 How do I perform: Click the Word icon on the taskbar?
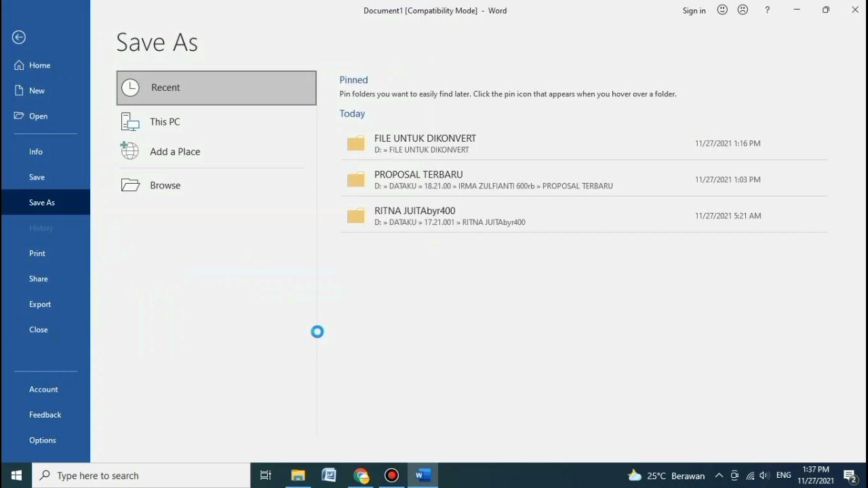pos(423,476)
